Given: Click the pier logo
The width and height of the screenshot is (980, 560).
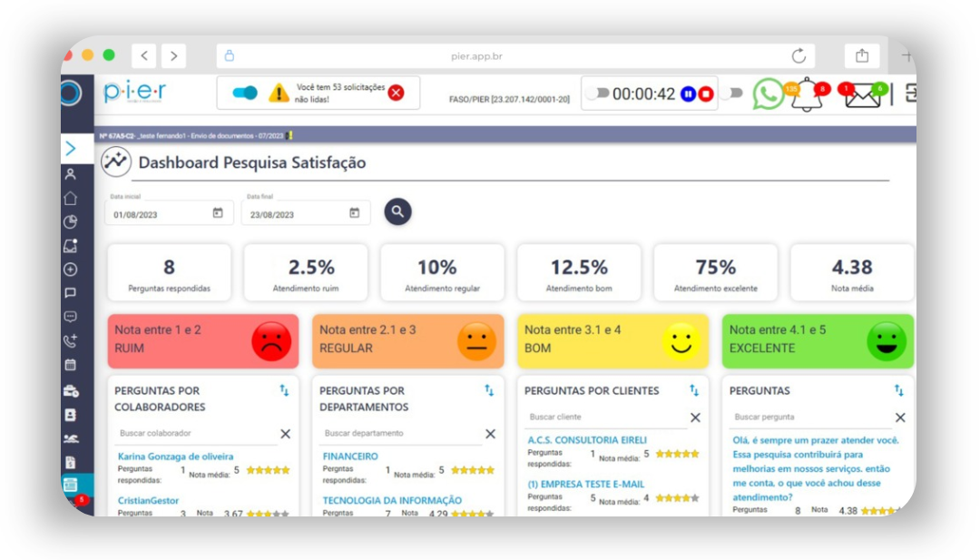Looking at the screenshot, I should 134,93.
